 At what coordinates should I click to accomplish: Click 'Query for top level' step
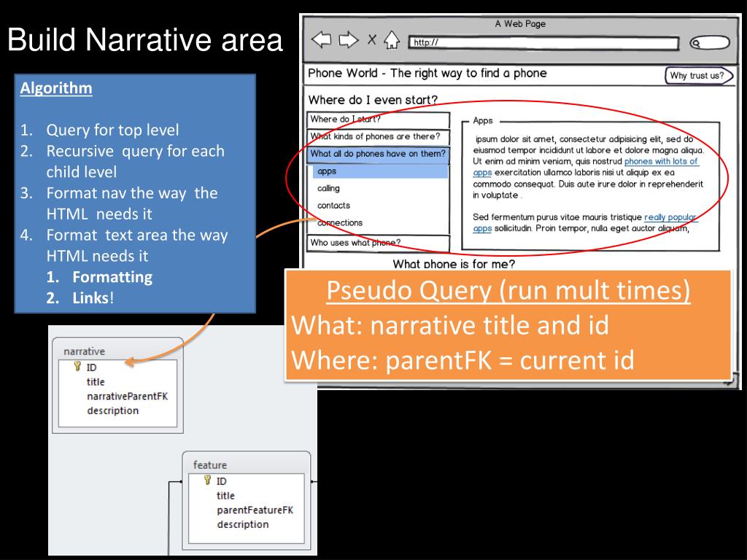[x=112, y=130]
